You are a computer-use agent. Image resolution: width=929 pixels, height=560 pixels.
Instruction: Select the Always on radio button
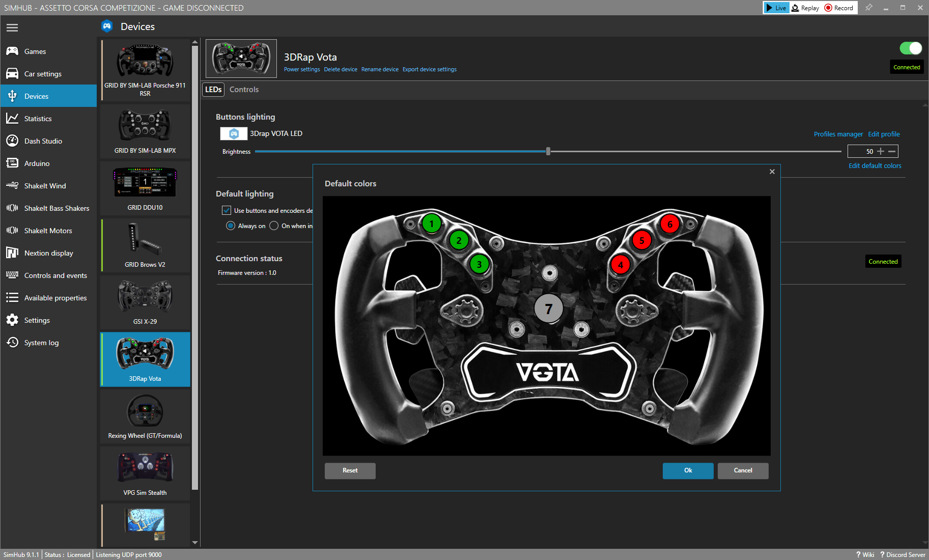(231, 226)
